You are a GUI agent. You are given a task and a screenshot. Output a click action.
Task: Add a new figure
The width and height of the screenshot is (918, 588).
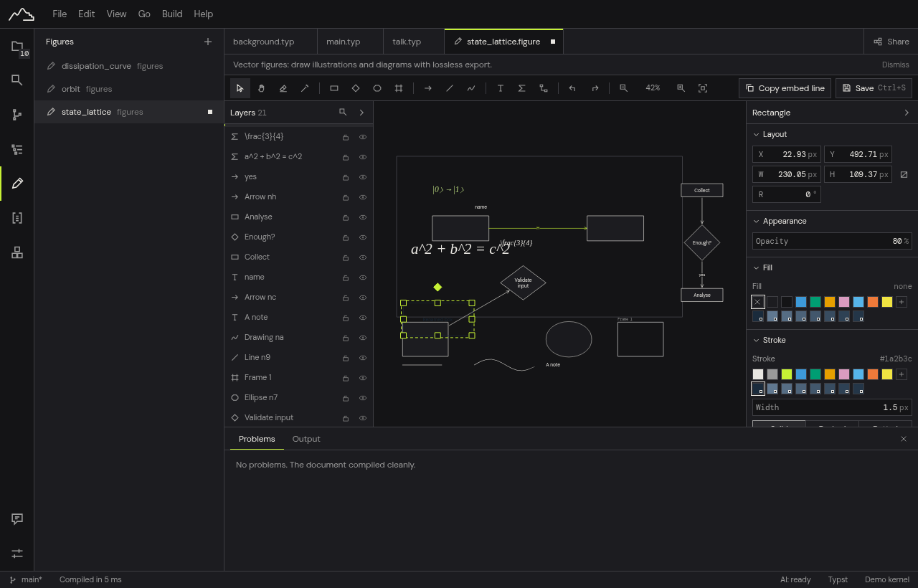[208, 42]
